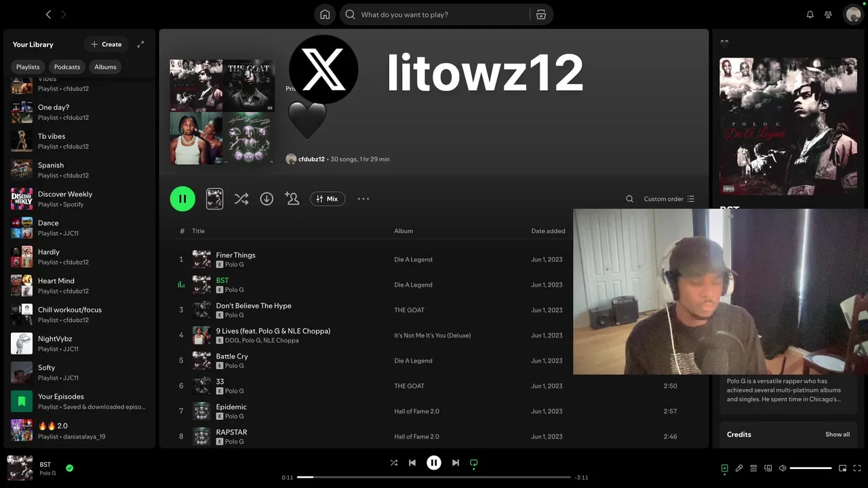Open the Spanish playlist
Screen dimensions: 868x488
pos(79,170)
